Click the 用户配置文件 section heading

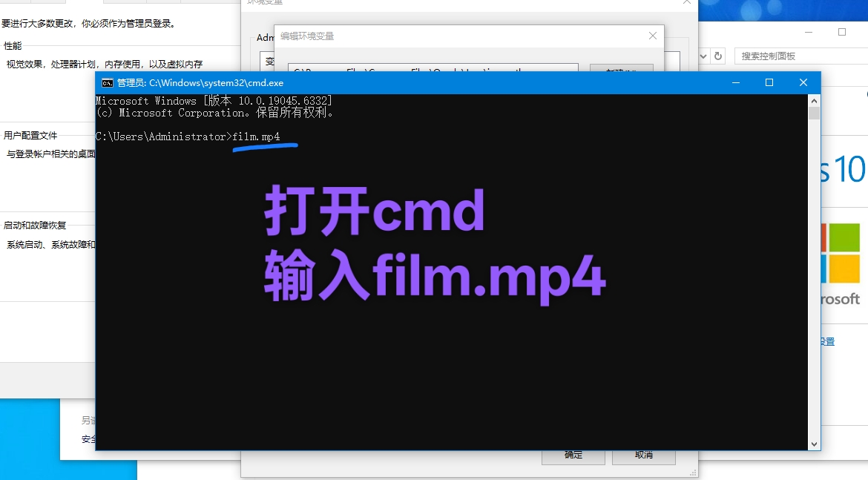tap(30, 136)
